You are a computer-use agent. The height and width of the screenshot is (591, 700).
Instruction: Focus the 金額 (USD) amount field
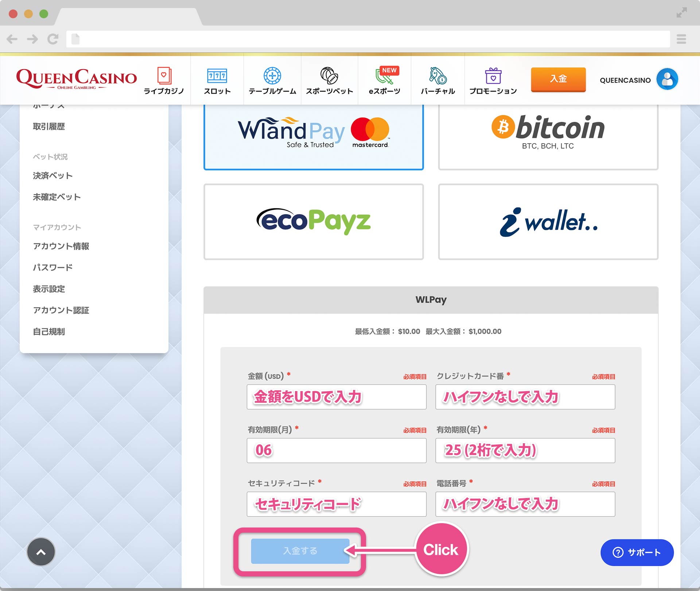point(337,397)
